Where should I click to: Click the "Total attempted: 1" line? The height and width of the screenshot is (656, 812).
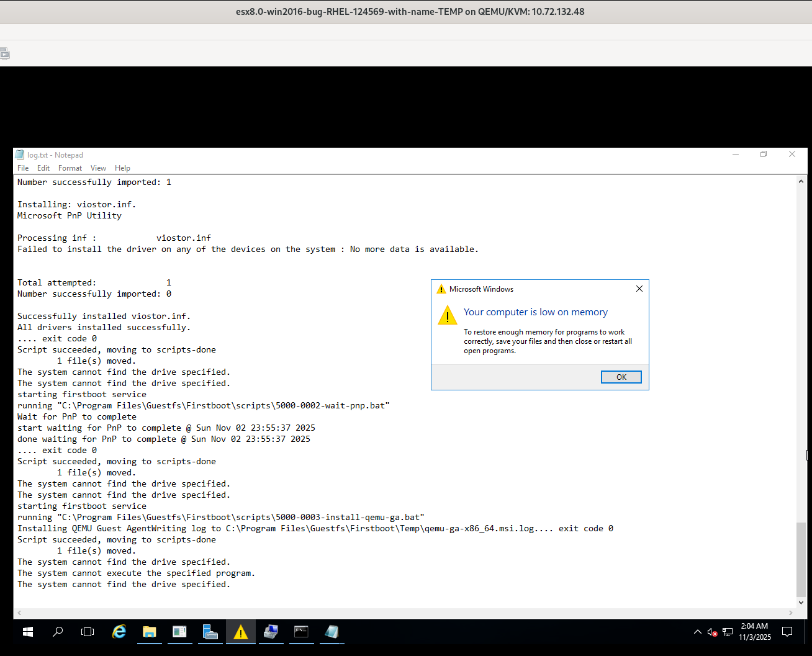pyautogui.click(x=94, y=282)
